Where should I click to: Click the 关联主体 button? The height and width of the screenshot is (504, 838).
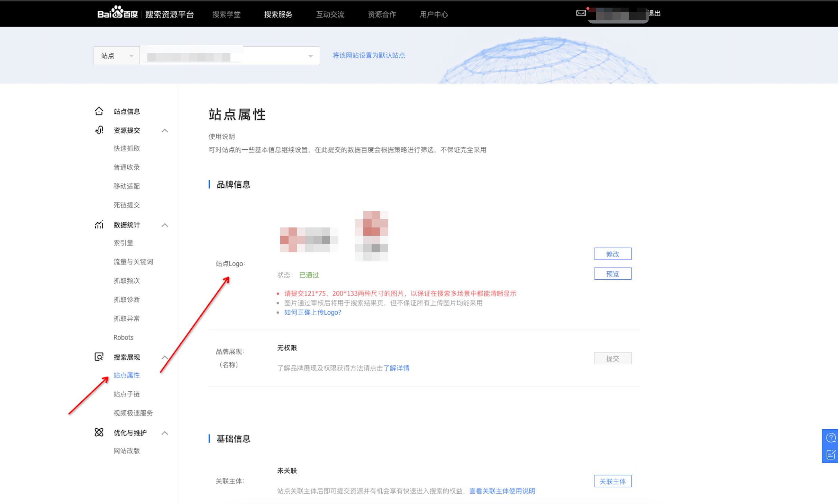tap(613, 481)
